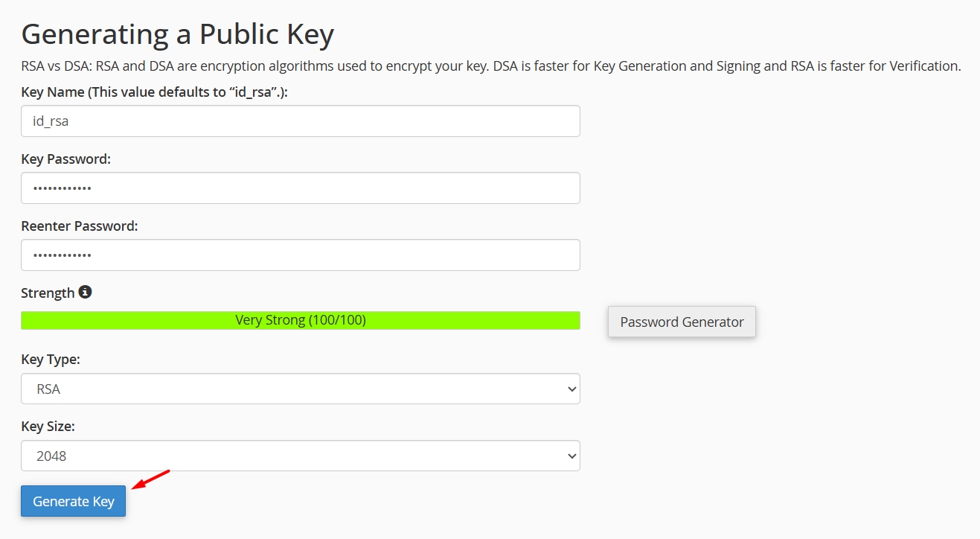
Task: Click the Strength label text
Action: [48, 293]
